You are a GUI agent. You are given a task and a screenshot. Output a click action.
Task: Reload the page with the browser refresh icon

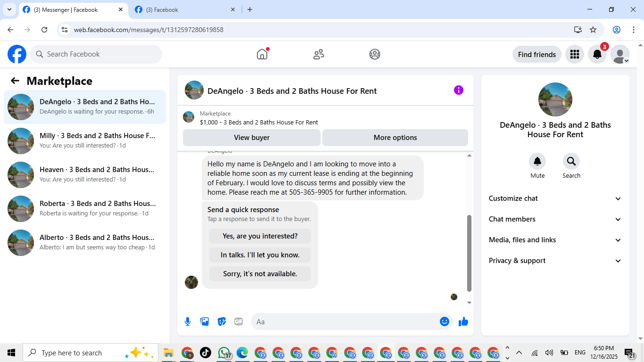[44, 30]
